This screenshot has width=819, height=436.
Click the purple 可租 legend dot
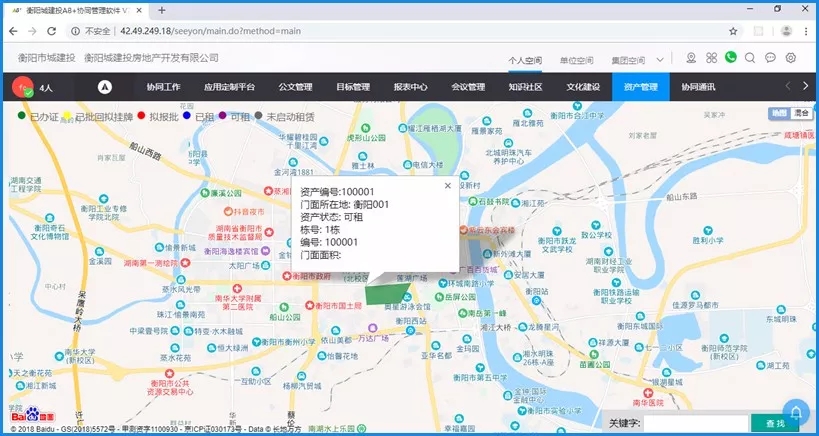(x=223, y=115)
